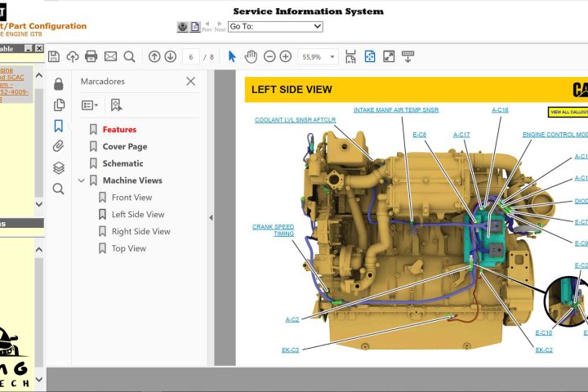Open the Go To dropdown
This screenshot has width=588, height=392.
275,27
